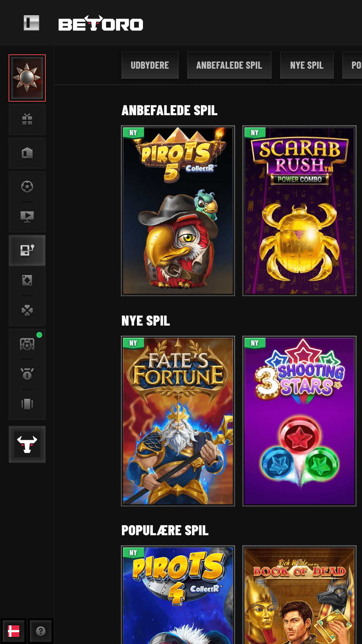Viewport: 362px width, 644px height.
Task: Open the Danish flag language selector
Action: click(14, 631)
